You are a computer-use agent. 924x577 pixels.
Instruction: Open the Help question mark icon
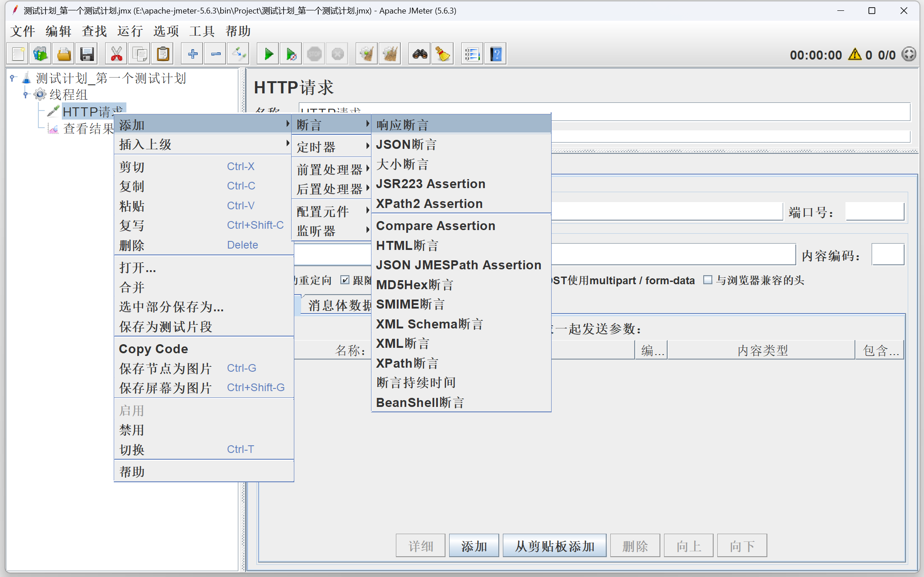tap(495, 54)
